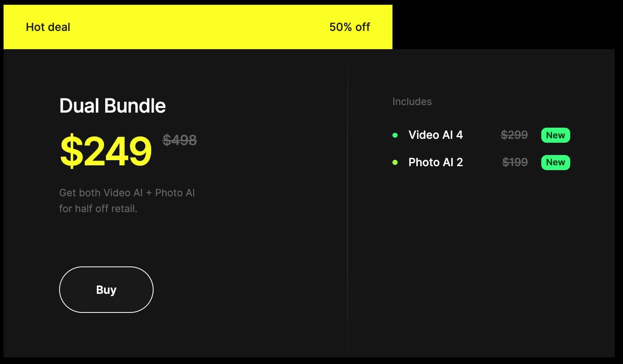Select the New badge beside Photo AI 2

click(x=555, y=162)
